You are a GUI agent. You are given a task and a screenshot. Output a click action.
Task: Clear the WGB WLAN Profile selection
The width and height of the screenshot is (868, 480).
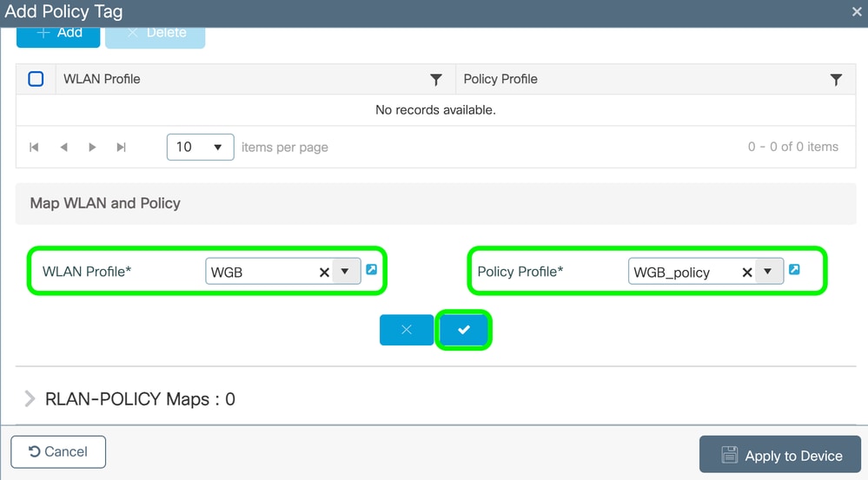point(324,272)
